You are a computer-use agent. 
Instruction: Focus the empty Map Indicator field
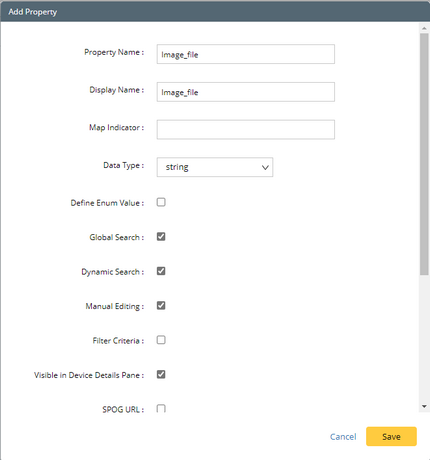click(x=246, y=129)
